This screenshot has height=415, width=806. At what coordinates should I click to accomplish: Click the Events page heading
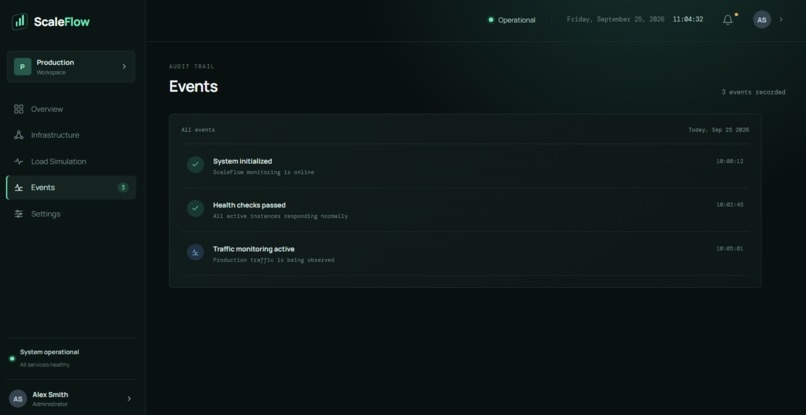tap(193, 86)
